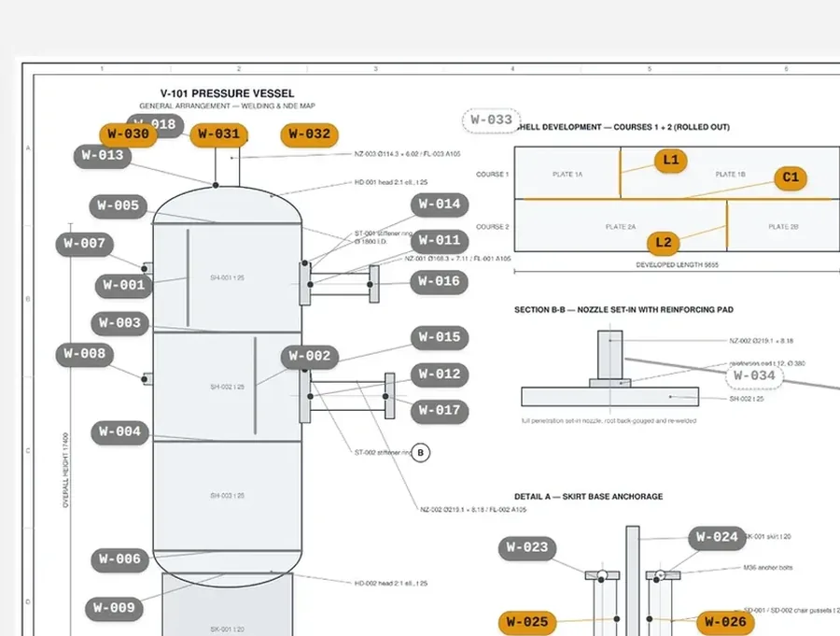840x636 pixels.
Task: Click the "OVERALL HEIGHT 17400" dimension text
Action: (66, 471)
